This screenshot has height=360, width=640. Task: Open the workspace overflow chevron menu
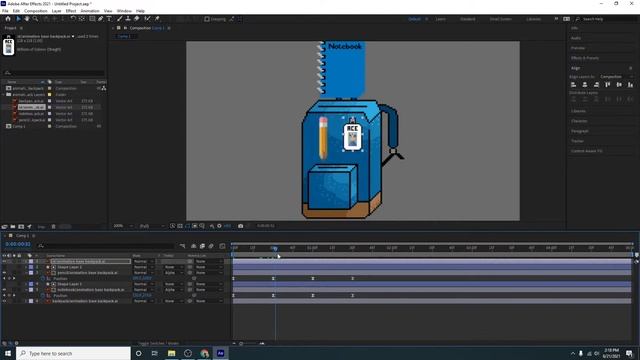click(556, 19)
